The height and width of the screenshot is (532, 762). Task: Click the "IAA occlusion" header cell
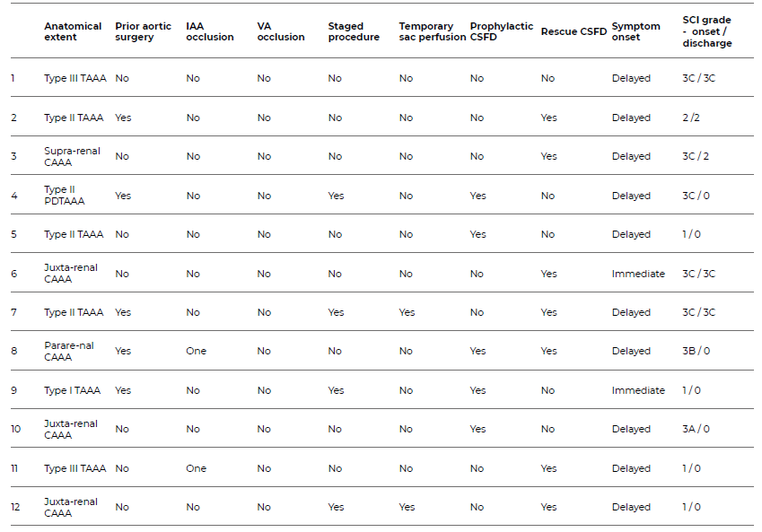[x=209, y=31]
